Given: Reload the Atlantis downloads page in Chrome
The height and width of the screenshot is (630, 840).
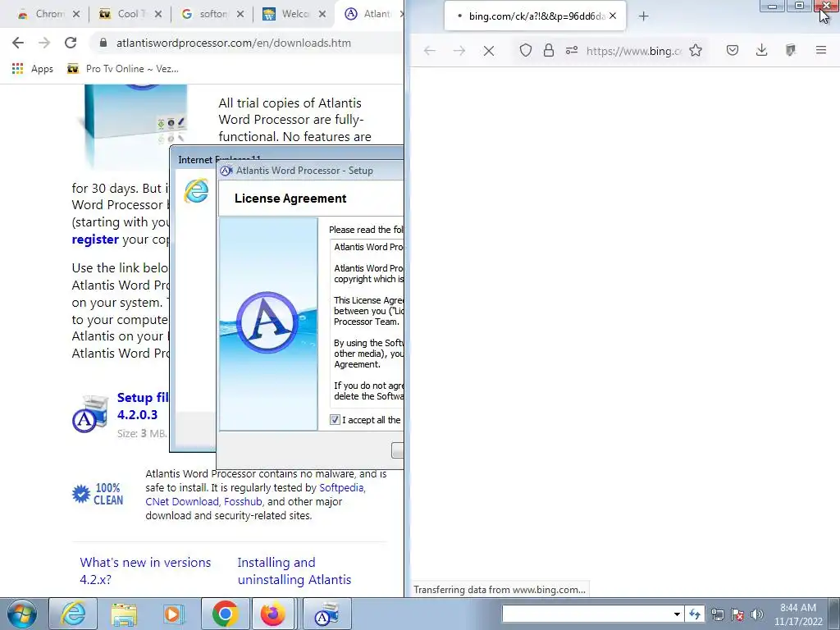Looking at the screenshot, I should coord(71,43).
